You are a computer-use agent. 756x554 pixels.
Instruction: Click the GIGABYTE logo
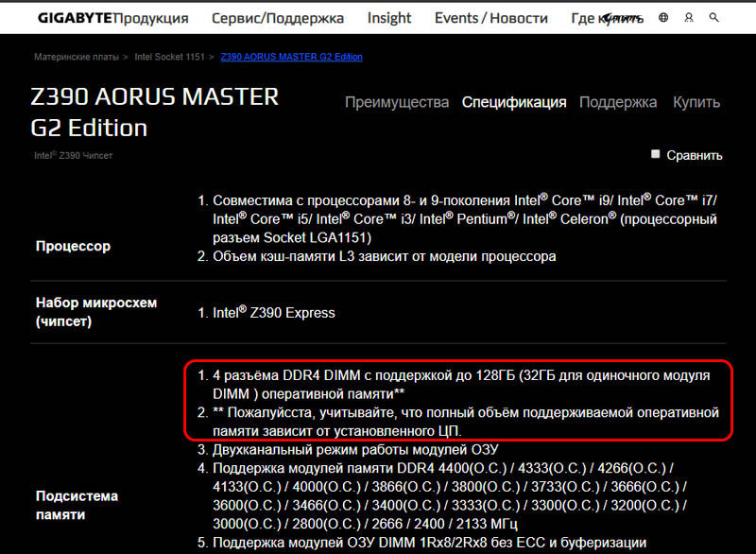pos(72,18)
